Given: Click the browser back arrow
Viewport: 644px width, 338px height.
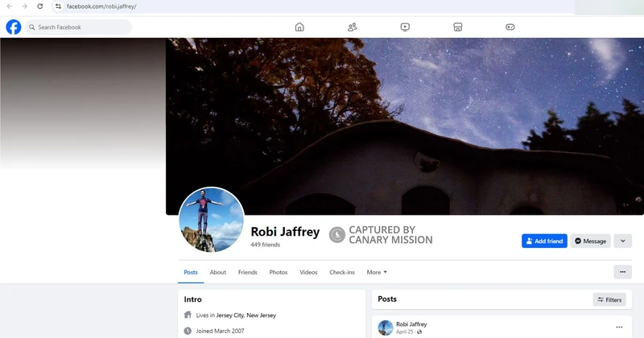Looking at the screenshot, I should tap(10, 6).
